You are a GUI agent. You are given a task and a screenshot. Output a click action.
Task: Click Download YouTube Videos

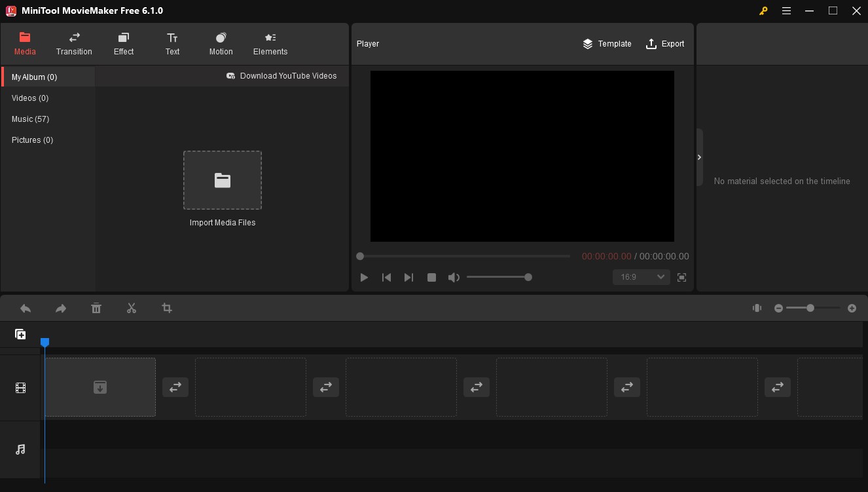click(x=282, y=76)
